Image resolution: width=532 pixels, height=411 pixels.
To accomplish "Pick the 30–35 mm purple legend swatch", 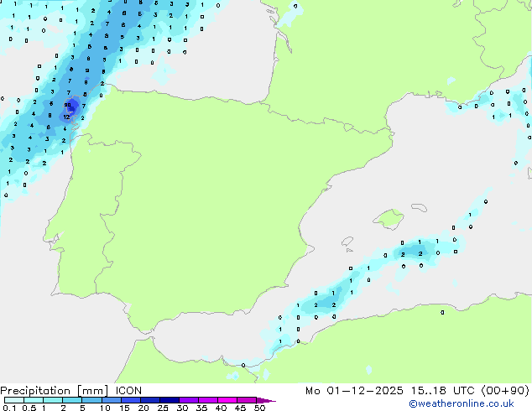I will point(188,400).
